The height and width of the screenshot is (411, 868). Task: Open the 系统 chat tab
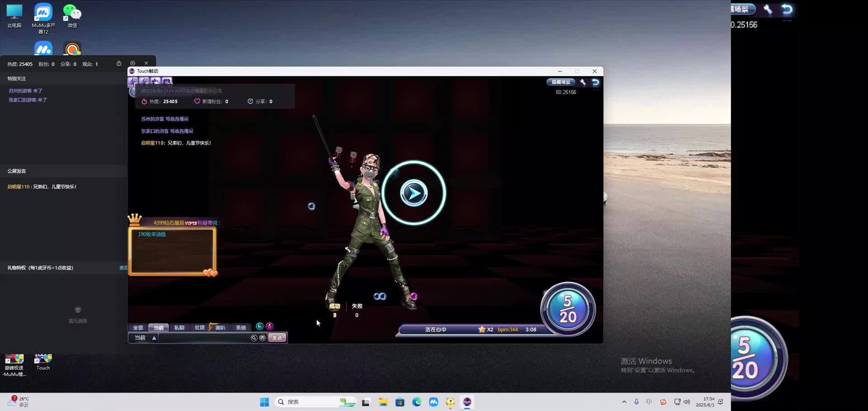pyautogui.click(x=241, y=328)
